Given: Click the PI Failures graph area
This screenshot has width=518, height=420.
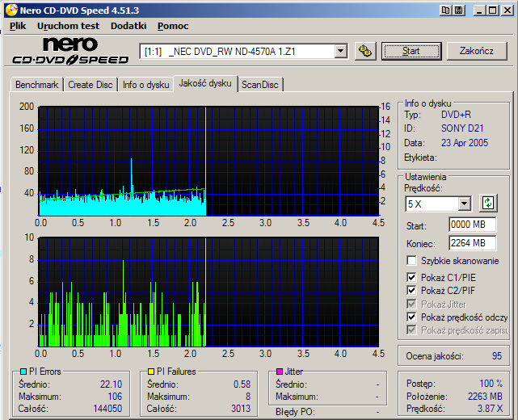Looking at the screenshot, I should (208, 292).
